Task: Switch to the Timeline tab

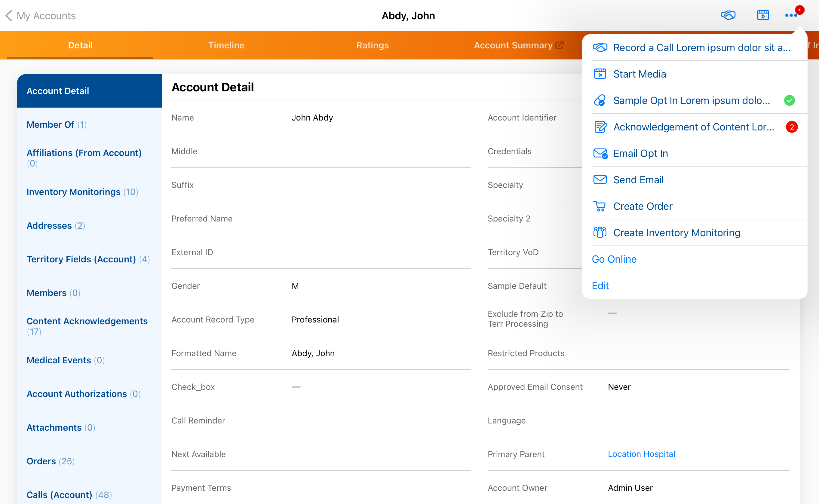Action: click(226, 45)
